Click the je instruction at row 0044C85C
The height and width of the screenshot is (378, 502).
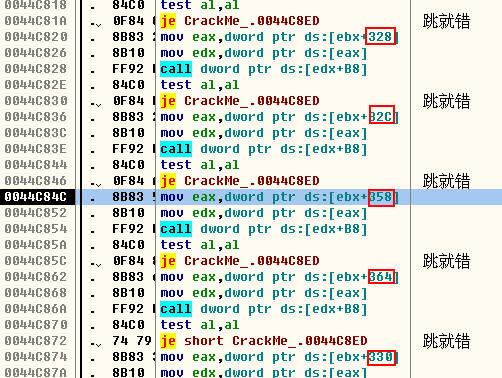[240, 261]
